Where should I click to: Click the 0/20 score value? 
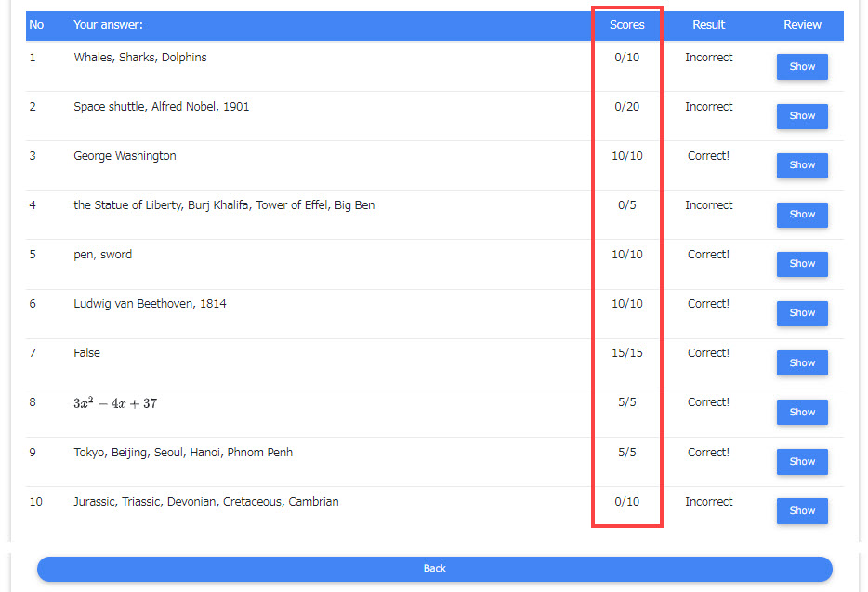(x=626, y=107)
